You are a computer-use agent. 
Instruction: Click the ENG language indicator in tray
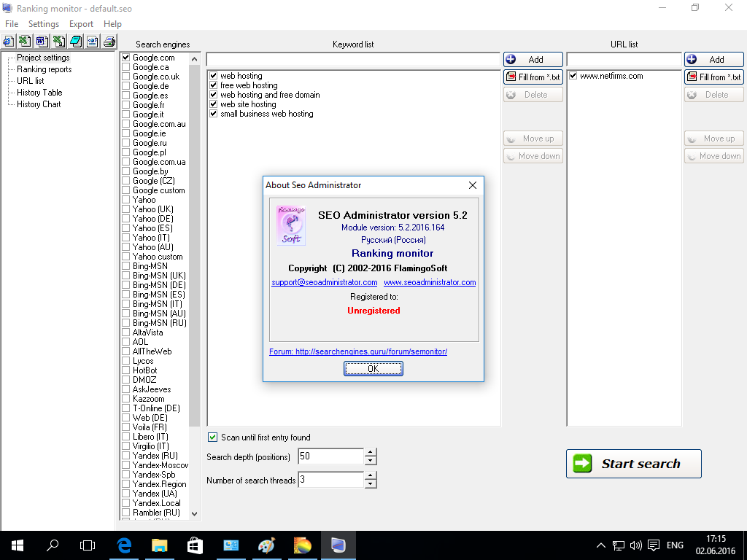pyautogui.click(x=675, y=545)
